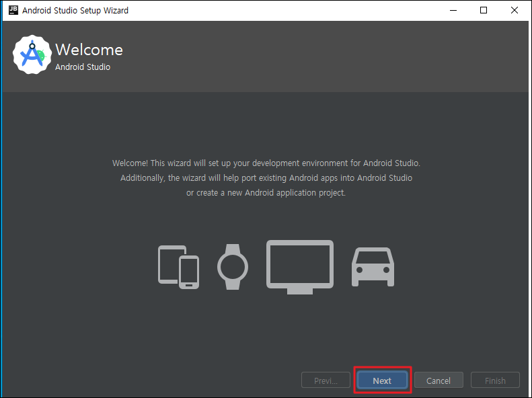Click the 'Android Studio' subtitle under Welcome
This screenshot has width=532, height=398.
pos(83,67)
